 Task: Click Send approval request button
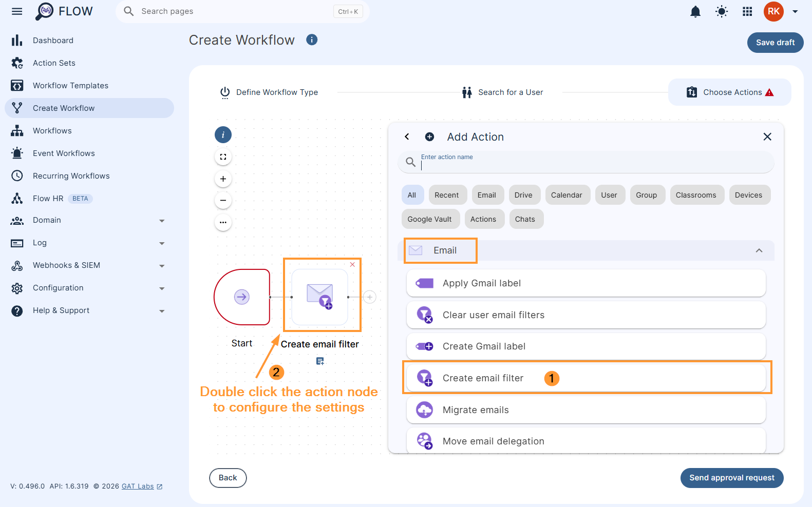[732, 478]
